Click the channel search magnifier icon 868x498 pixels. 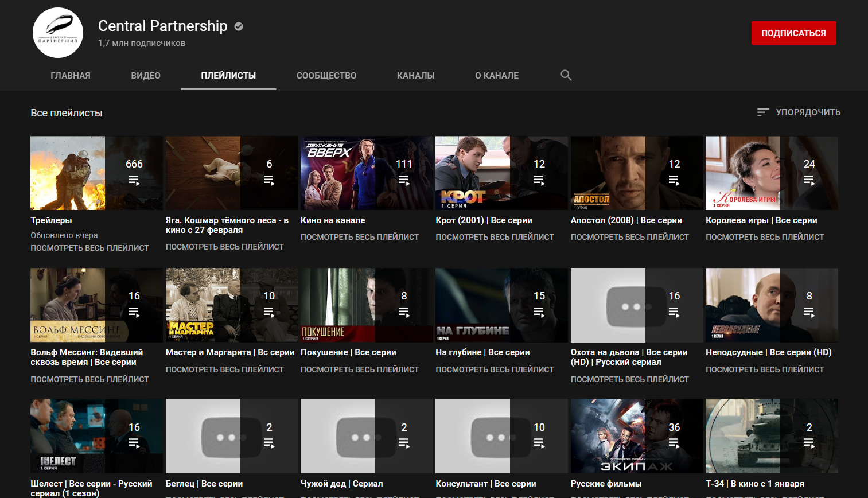coord(566,75)
